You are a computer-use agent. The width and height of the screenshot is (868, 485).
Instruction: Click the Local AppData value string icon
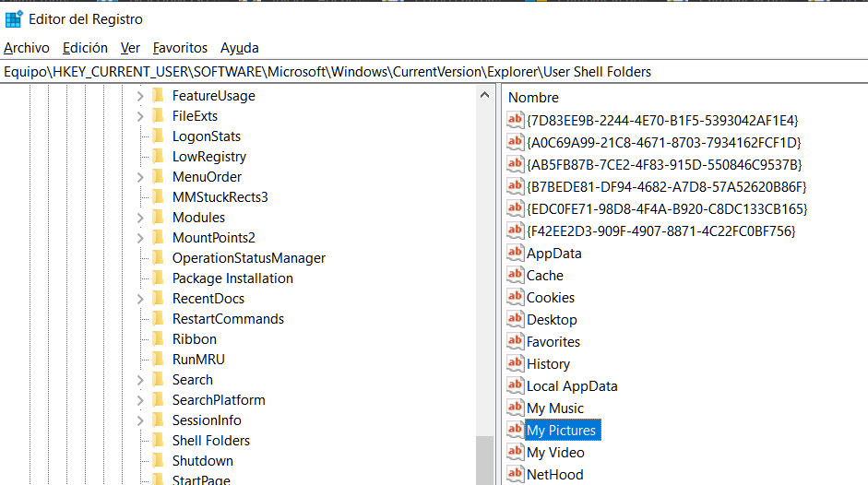coord(515,386)
